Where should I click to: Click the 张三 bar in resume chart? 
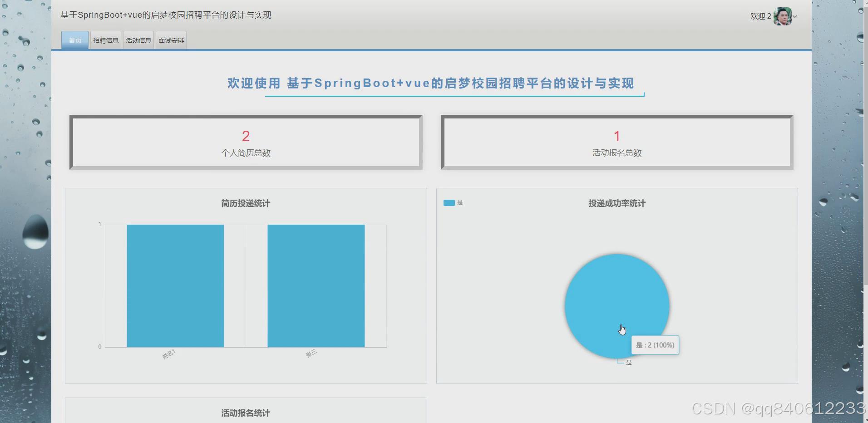[316, 286]
